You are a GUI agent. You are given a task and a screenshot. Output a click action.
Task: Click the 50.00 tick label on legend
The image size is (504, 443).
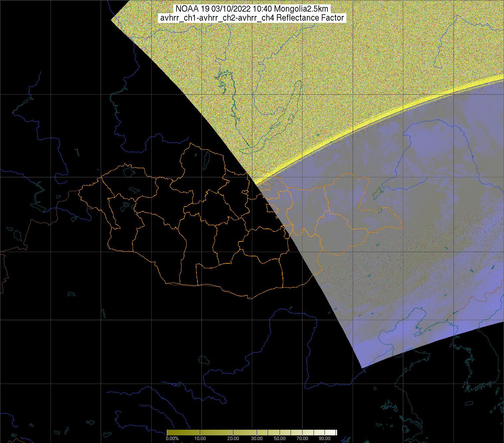click(x=280, y=438)
